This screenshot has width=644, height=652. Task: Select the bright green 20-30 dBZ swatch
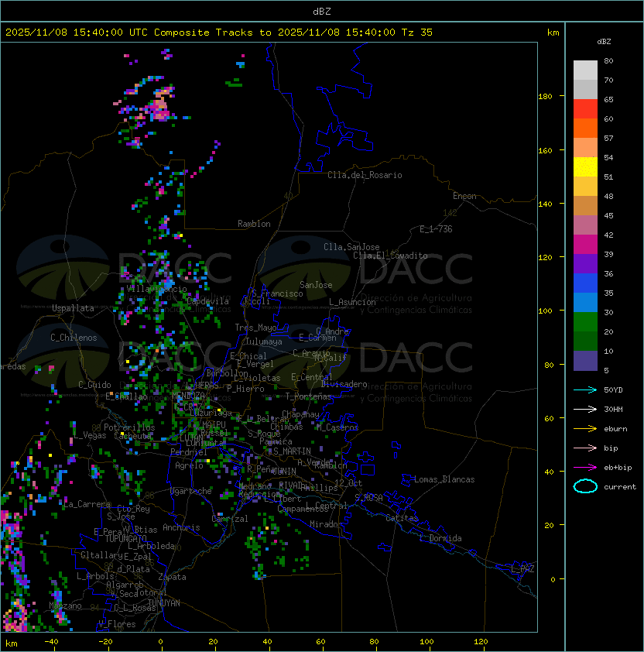(x=585, y=322)
